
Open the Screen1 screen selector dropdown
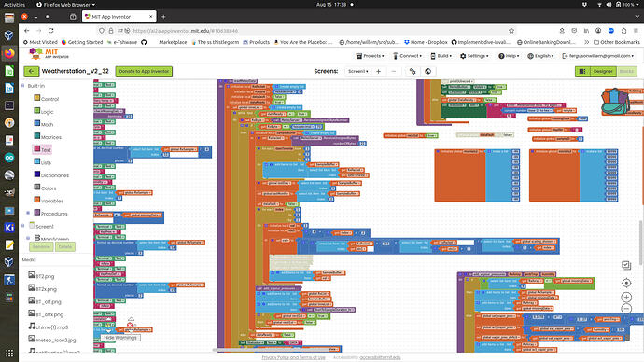[357, 71]
